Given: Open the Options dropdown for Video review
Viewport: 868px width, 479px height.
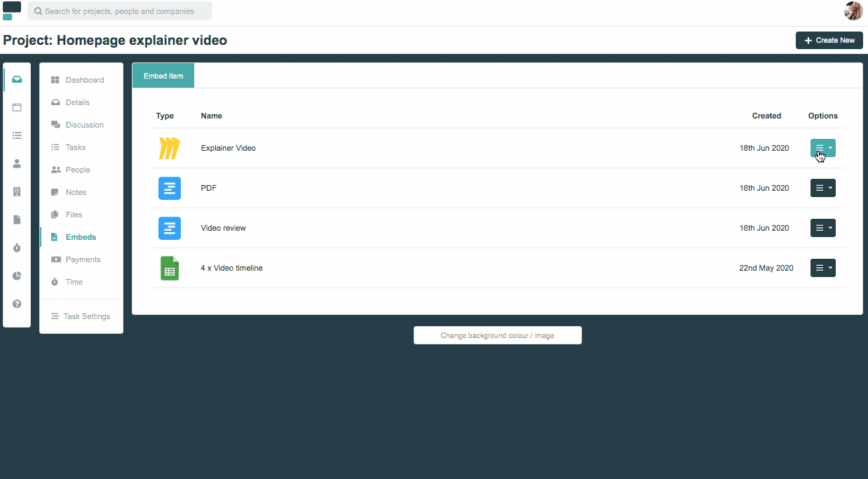Looking at the screenshot, I should [822, 227].
